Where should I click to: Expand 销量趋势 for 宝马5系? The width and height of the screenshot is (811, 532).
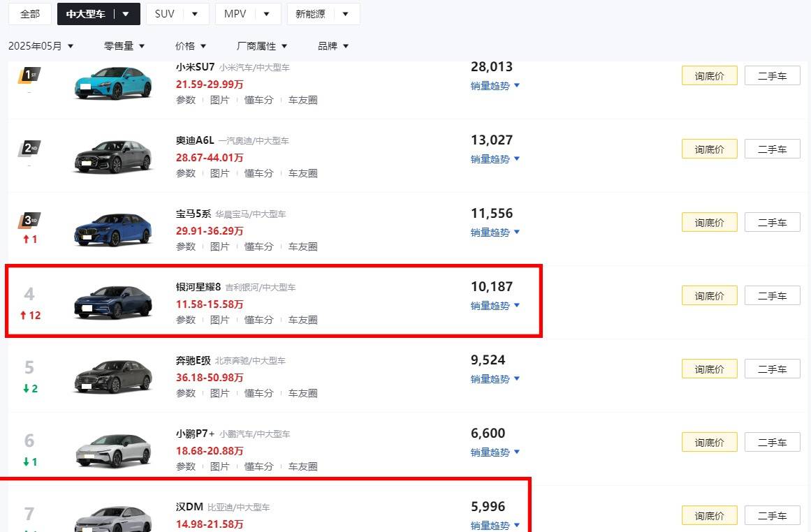point(495,232)
